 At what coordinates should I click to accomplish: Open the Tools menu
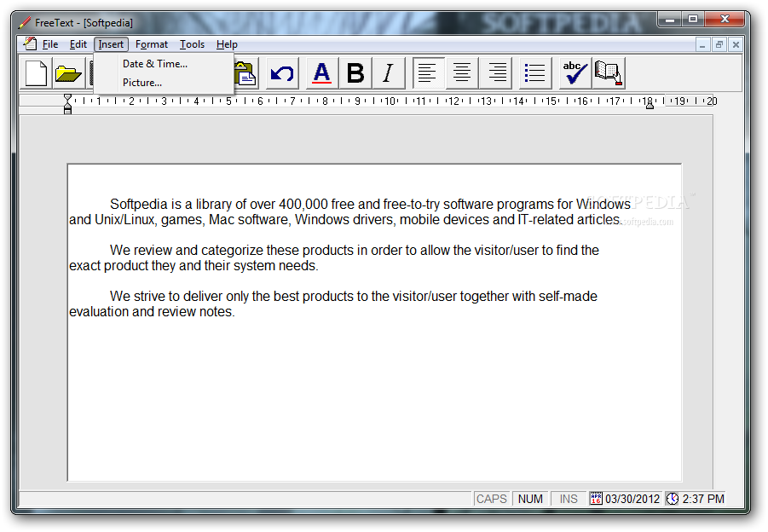(x=192, y=44)
